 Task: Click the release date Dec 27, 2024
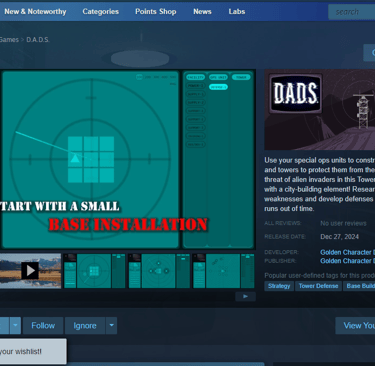click(339, 237)
